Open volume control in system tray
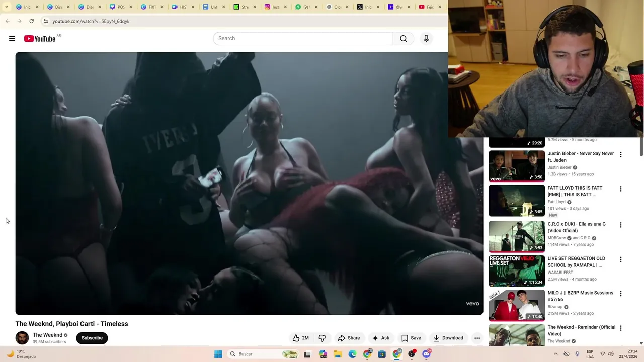Screen dimensions: 644x362 click(611, 354)
